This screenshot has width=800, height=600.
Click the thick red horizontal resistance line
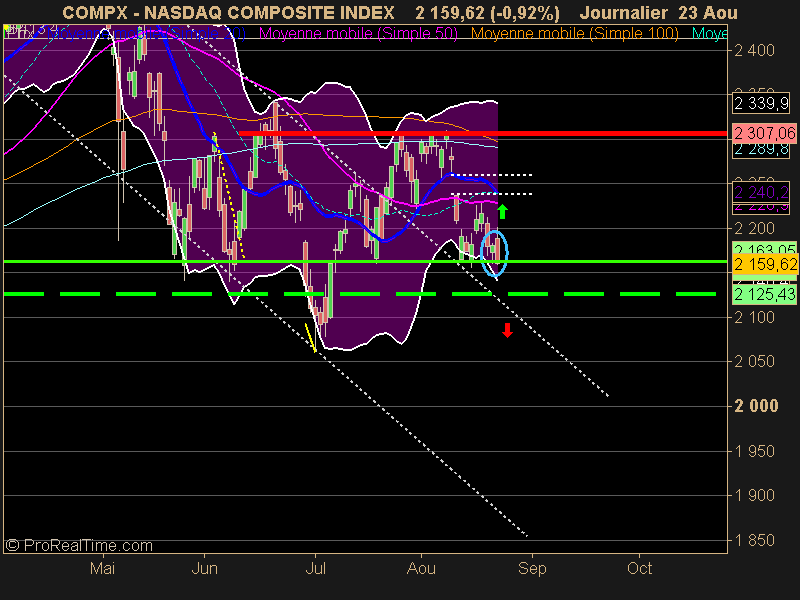(483, 134)
